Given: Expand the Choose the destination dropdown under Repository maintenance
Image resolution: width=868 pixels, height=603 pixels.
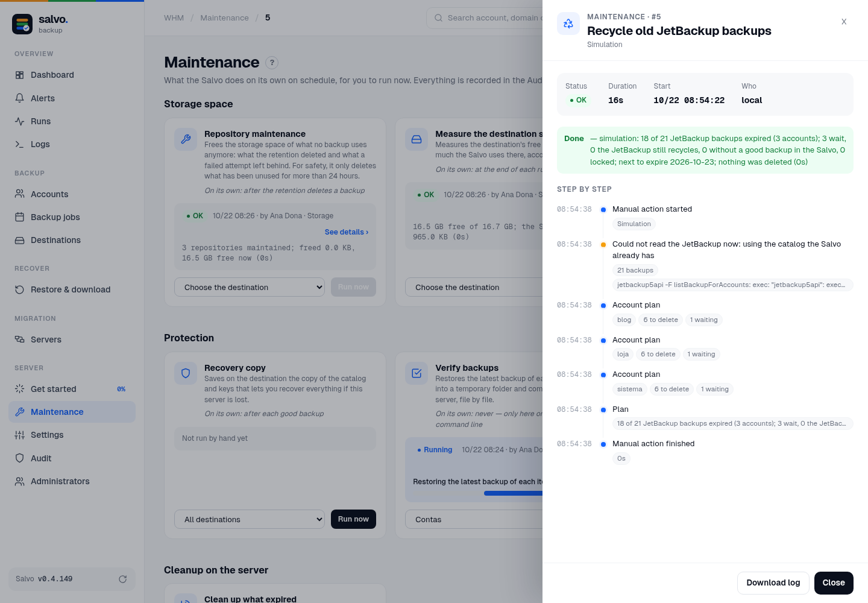Looking at the screenshot, I should pyautogui.click(x=250, y=287).
